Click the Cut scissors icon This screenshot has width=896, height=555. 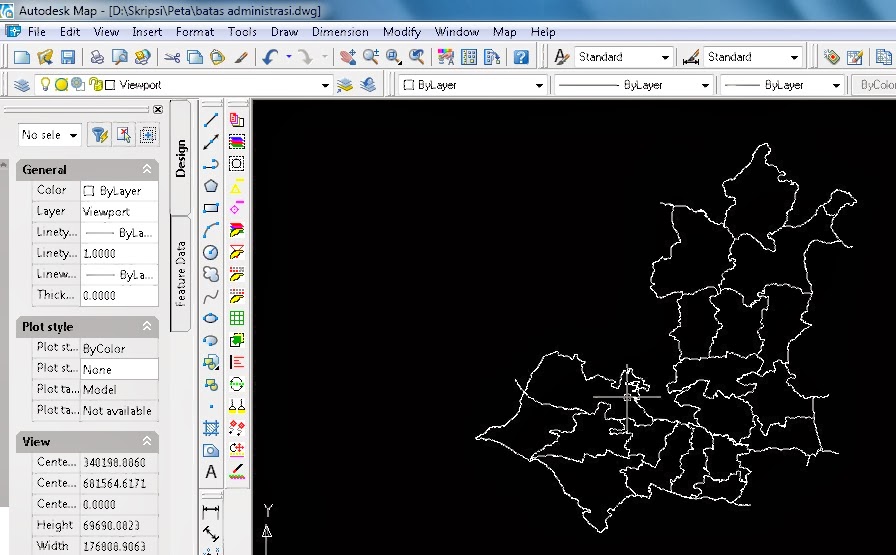click(x=172, y=57)
